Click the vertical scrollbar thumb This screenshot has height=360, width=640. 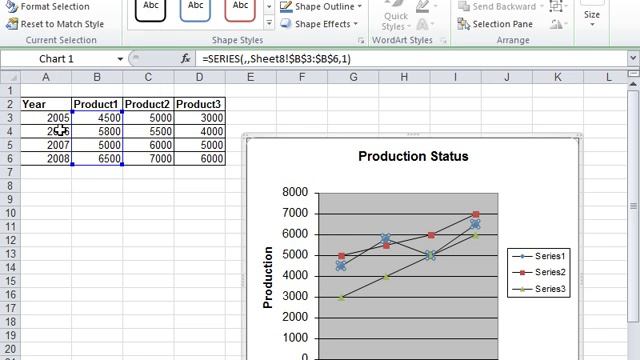(x=633, y=206)
